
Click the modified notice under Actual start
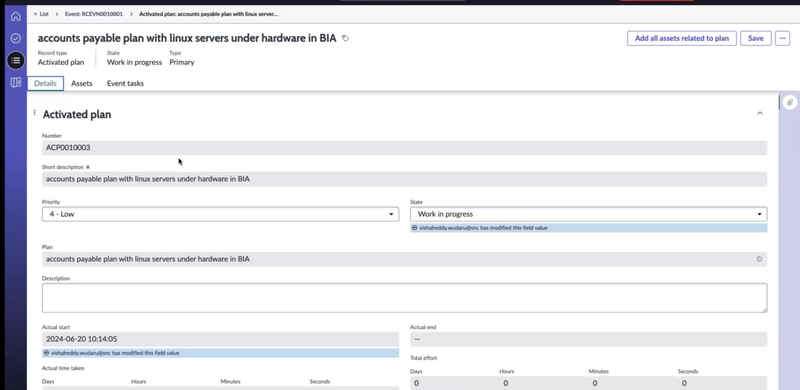click(220, 353)
